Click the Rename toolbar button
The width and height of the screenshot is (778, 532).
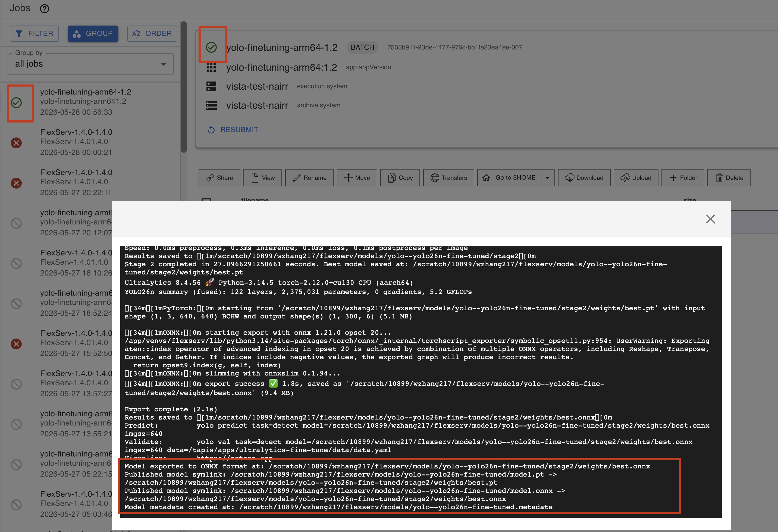(309, 178)
